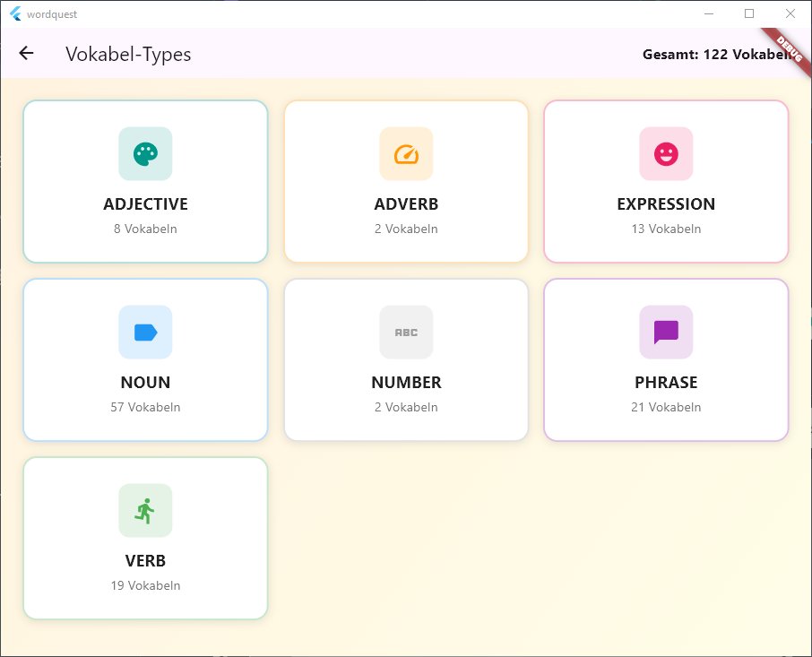
Task: Click the speedometer icon for ADVERB
Action: coord(406,154)
